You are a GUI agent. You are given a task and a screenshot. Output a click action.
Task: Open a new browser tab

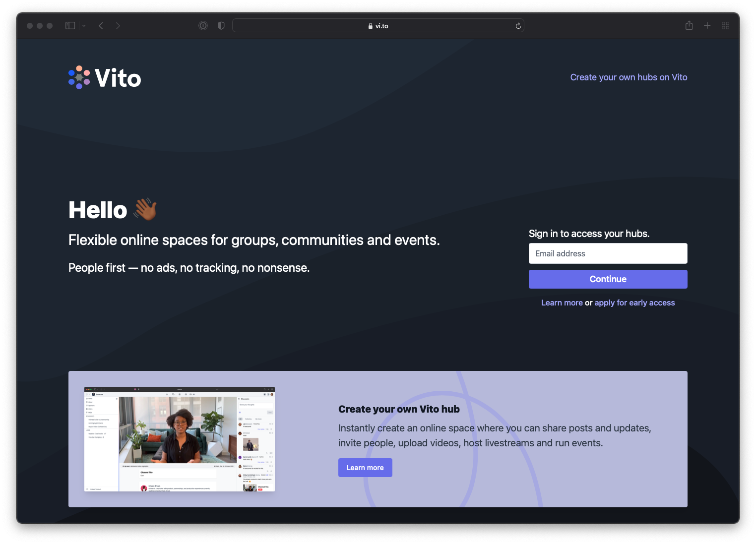tap(707, 25)
